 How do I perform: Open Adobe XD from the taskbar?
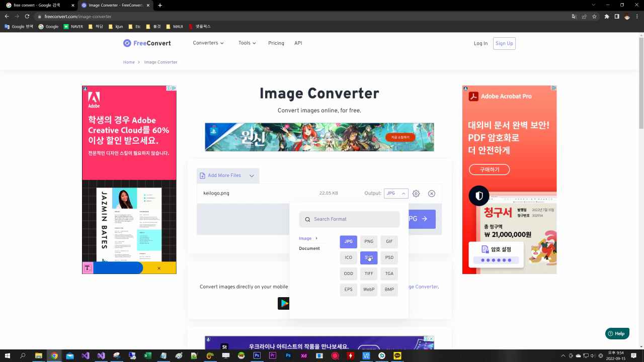(x=304, y=355)
